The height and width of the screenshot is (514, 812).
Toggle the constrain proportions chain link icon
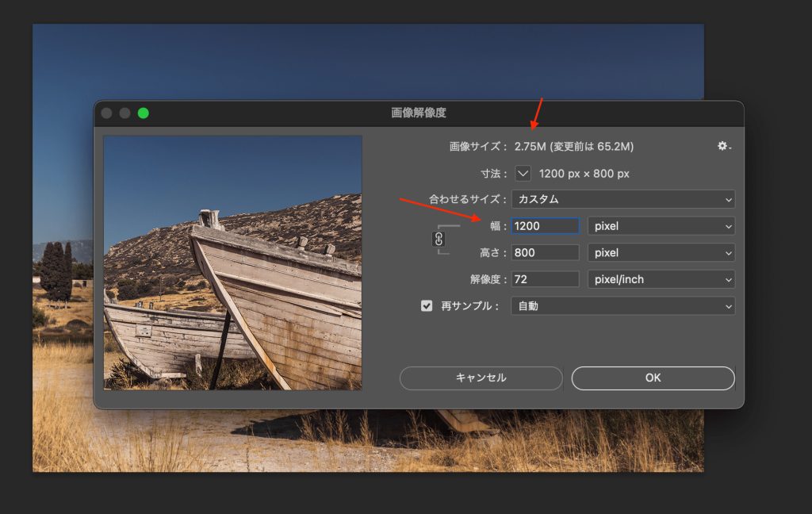click(439, 239)
